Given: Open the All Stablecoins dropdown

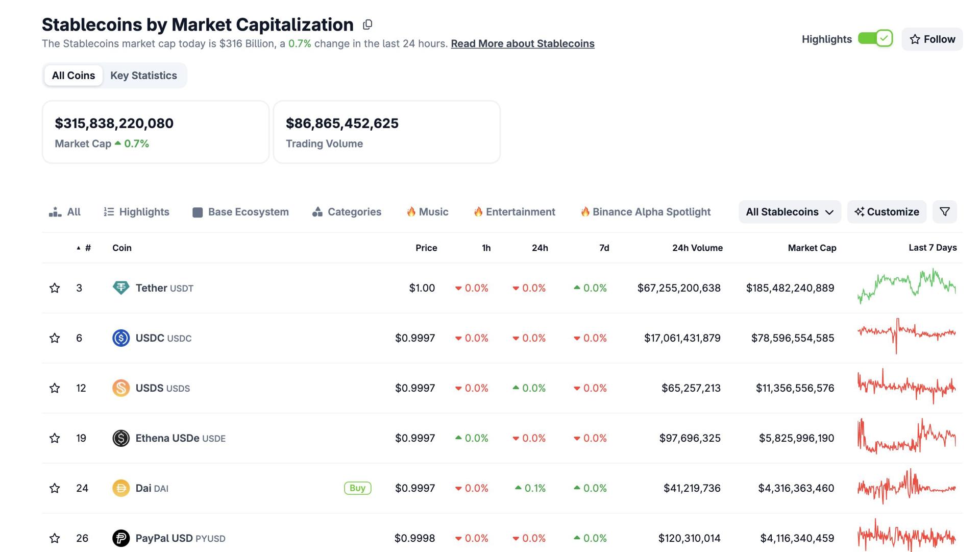Looking at the screenshot, I should coord(789,211).
